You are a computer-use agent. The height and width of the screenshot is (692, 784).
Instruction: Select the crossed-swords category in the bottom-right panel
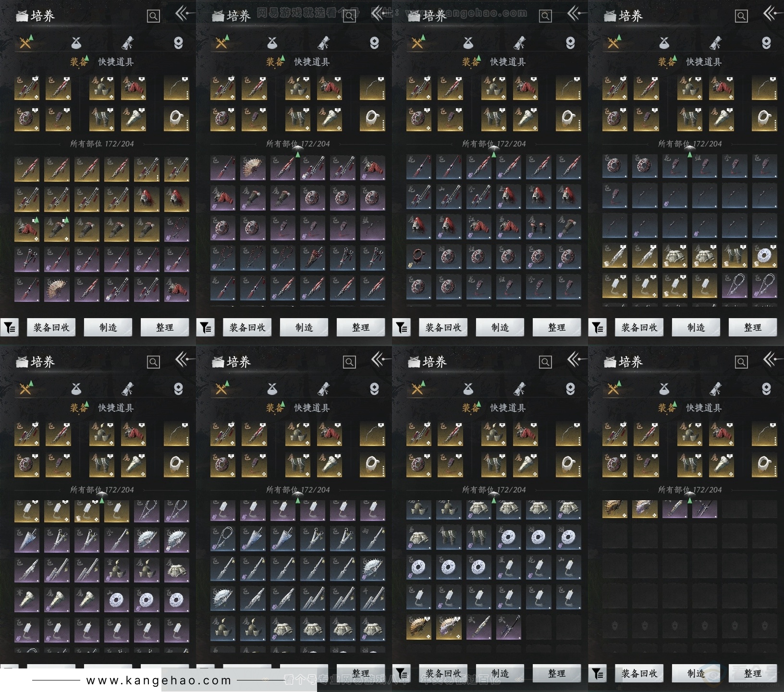(x=613, y=389)
